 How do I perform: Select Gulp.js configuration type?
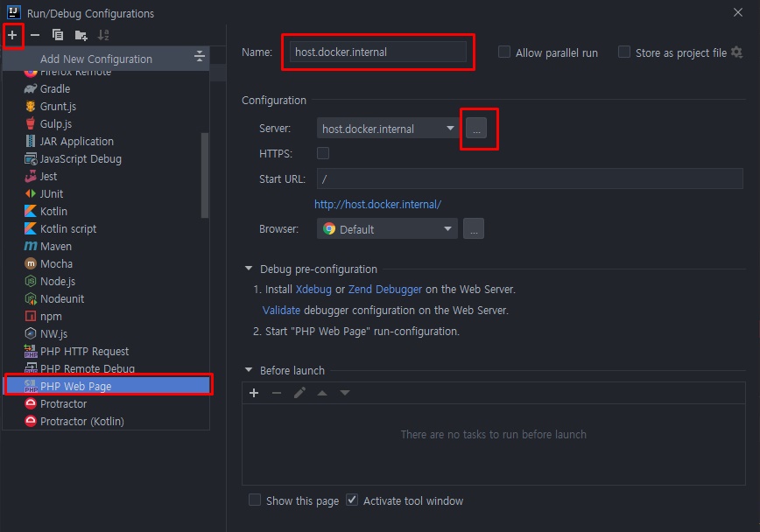pyautogui.click(x=107, y=123)
